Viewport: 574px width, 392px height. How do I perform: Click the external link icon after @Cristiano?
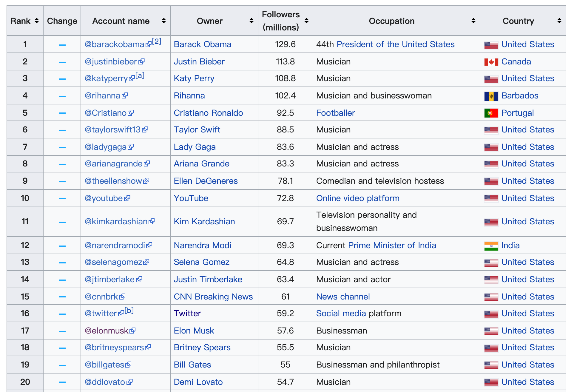131,113
